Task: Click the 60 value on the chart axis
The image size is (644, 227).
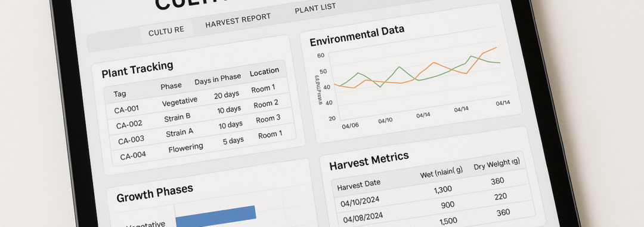Action: coord(321,56)
